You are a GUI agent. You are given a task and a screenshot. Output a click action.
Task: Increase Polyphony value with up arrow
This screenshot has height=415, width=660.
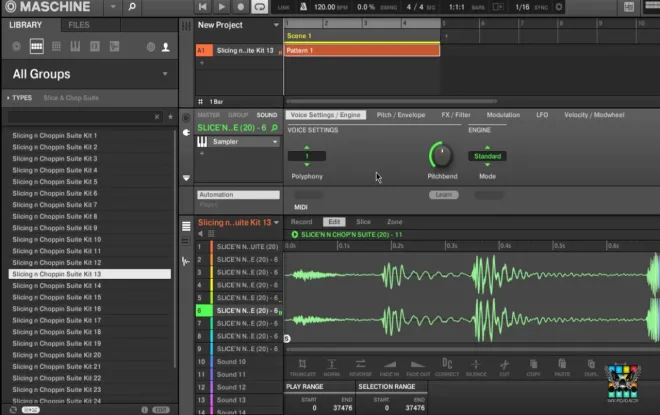(x=306, y=147)
